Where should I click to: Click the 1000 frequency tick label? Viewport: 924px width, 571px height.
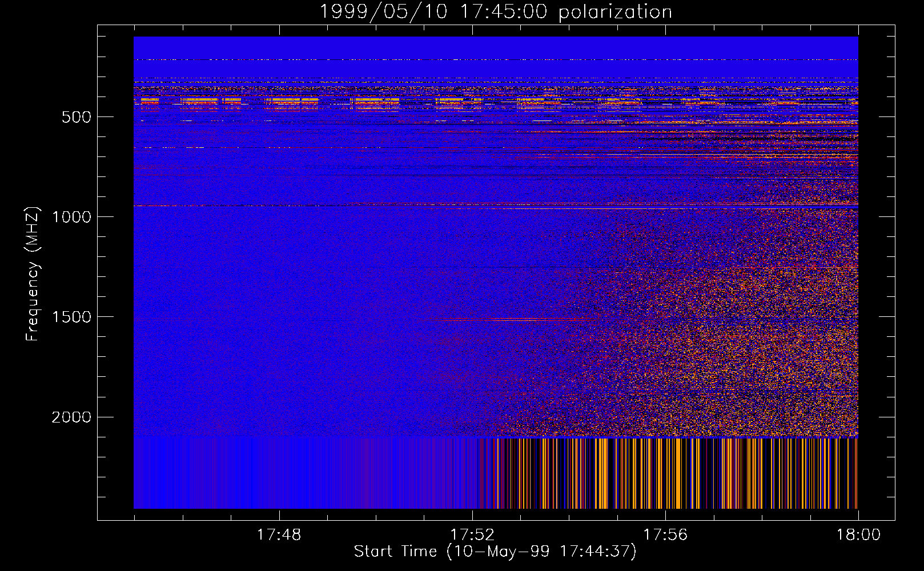(x=71, y=217)
